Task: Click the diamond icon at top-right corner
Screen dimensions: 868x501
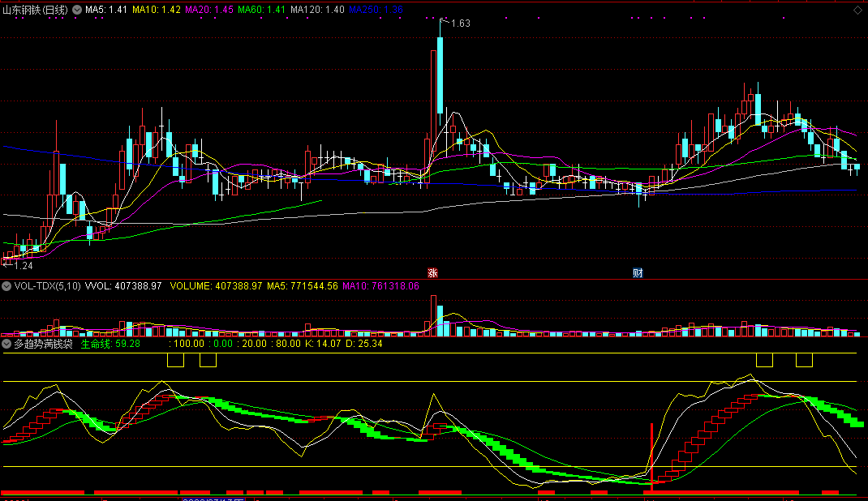Action: coord(857,10)
